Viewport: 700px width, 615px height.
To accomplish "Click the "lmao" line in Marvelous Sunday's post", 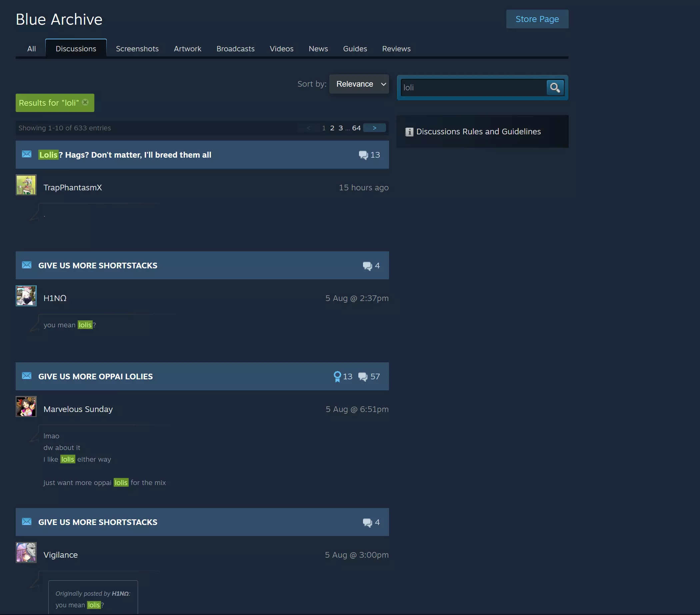I will coord(51,436).
